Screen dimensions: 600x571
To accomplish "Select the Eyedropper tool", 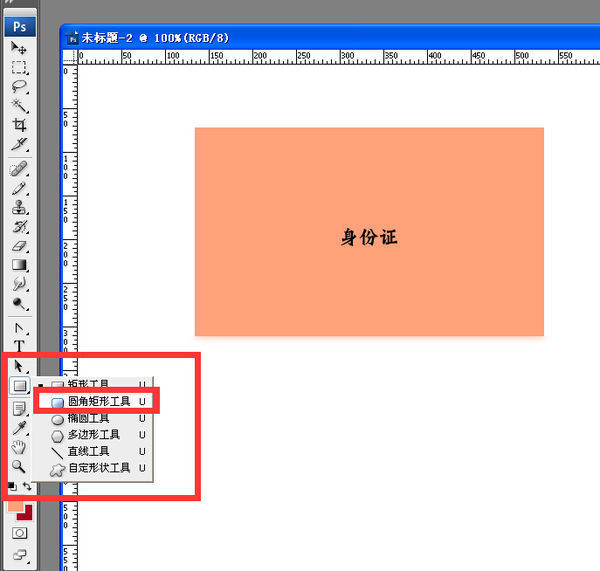I will coord(19,428).
